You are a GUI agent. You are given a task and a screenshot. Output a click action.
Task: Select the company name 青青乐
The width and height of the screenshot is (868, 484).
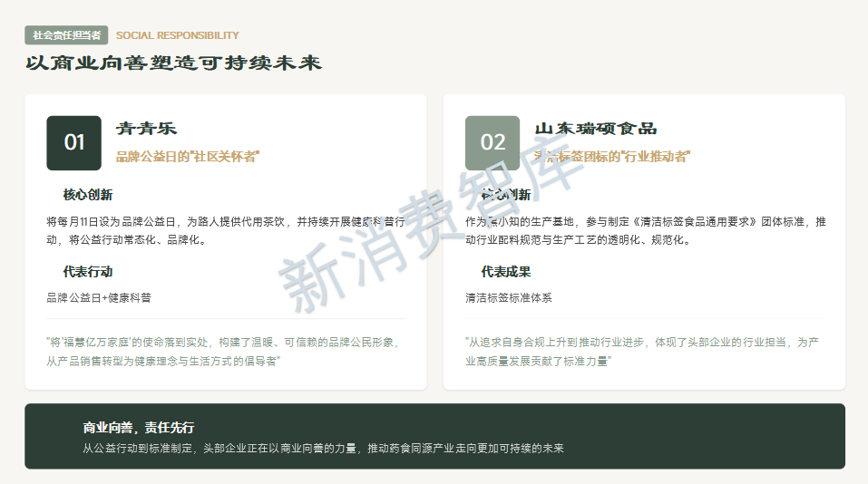coord(146,129)
